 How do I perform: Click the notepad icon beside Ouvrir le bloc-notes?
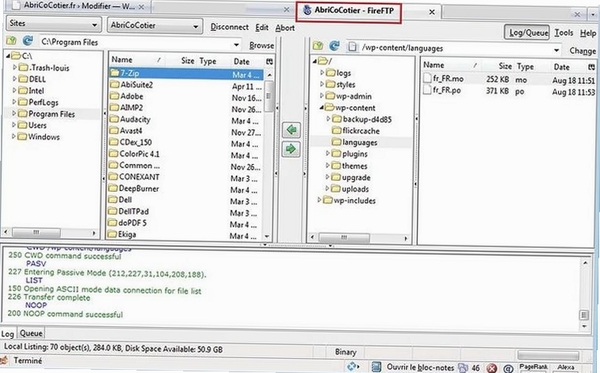[x=377, y=367]
